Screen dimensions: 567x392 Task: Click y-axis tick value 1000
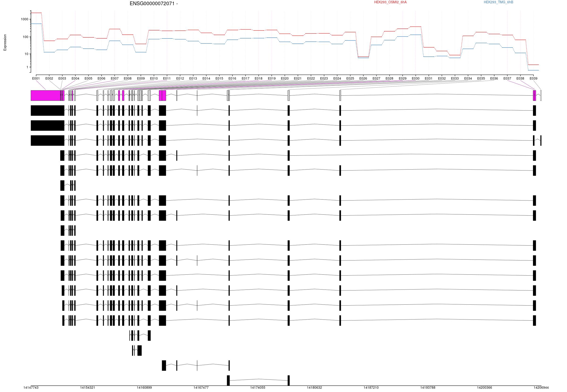[25, 19]
